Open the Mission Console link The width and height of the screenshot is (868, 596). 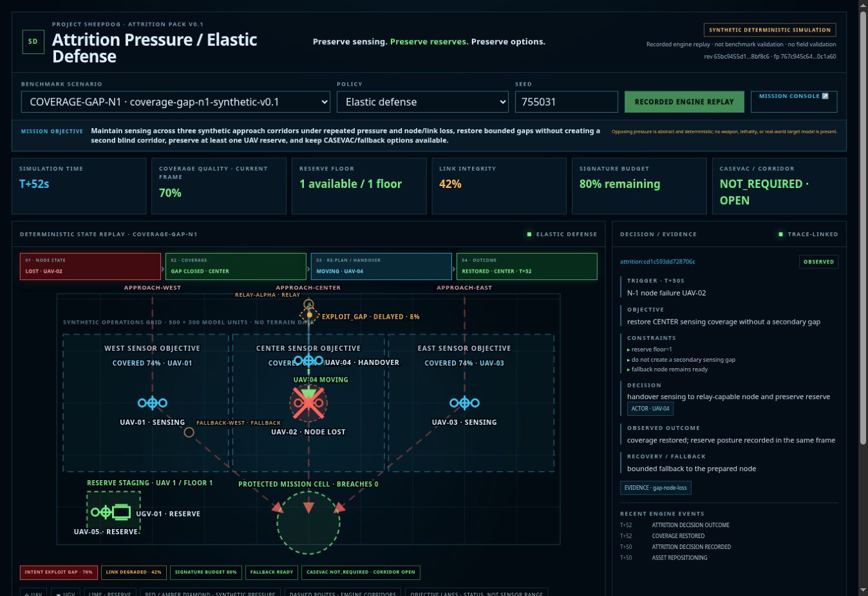click(x=794, y=102)
